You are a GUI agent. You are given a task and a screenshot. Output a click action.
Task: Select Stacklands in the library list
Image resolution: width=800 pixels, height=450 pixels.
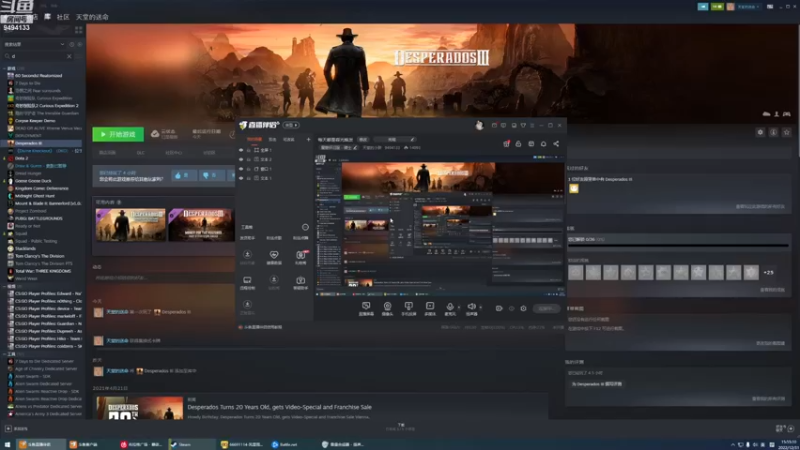coord(26,248)
